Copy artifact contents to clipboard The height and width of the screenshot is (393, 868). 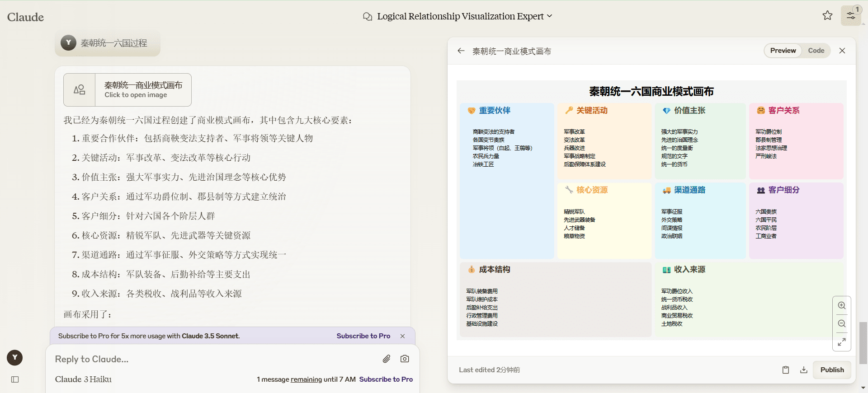tap(786, 370)
